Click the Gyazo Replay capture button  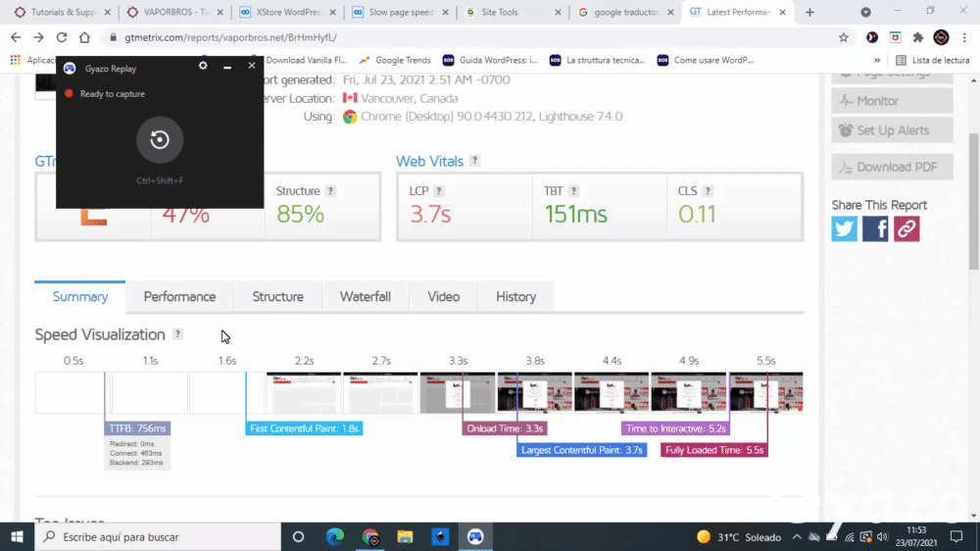tap(160, 139)
